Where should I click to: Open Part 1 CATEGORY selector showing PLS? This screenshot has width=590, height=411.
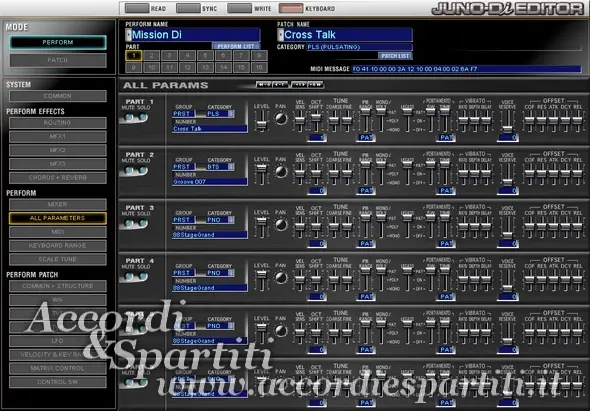tap(220, 114)
